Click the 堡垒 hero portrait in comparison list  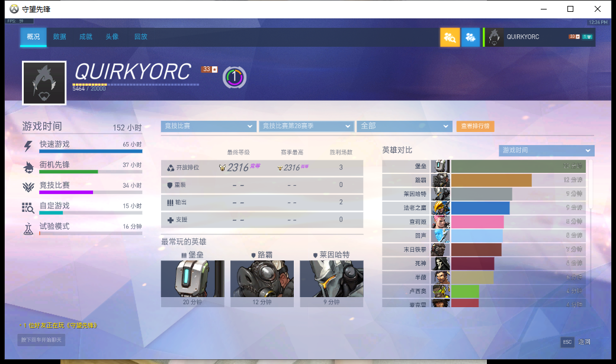point(441,166)
